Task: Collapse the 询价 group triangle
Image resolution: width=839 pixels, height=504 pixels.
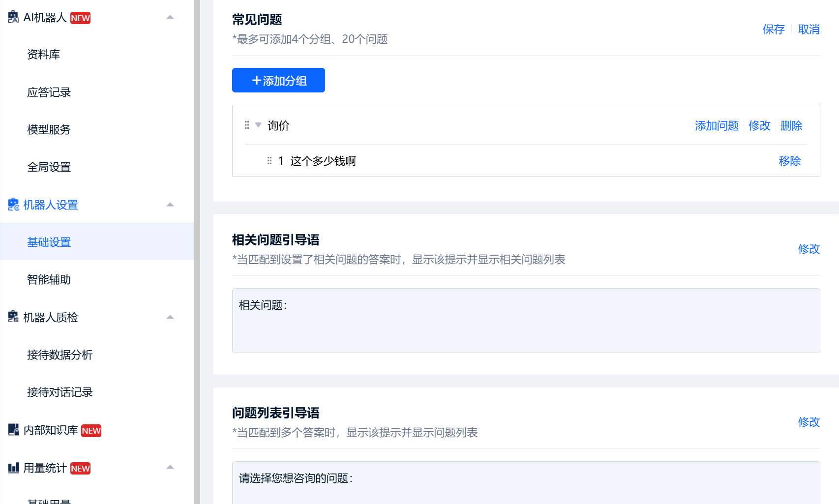Action: point(258,125)
